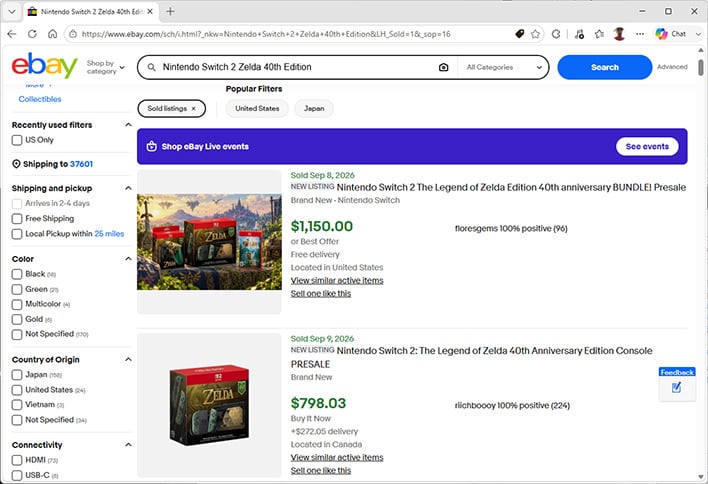Click View similar active items under $1,150.00 listing
The image size is (708, 484).
[337, 280]
